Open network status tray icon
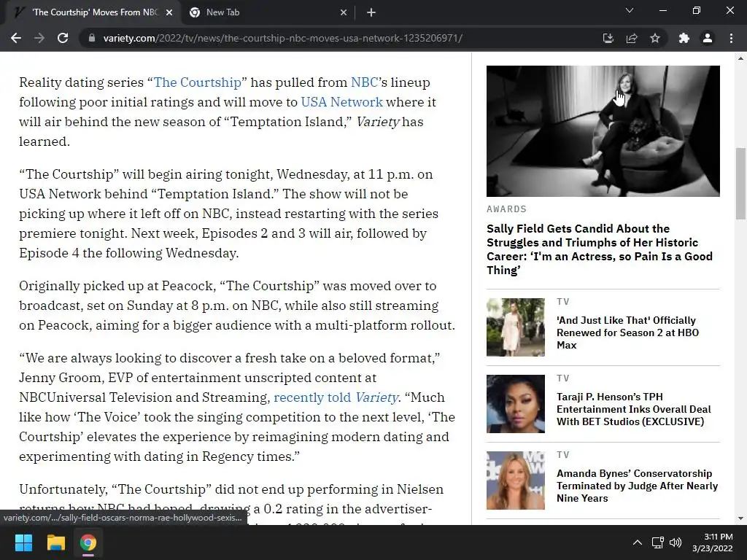The image size is (747, 560). (x=658, y=542)
